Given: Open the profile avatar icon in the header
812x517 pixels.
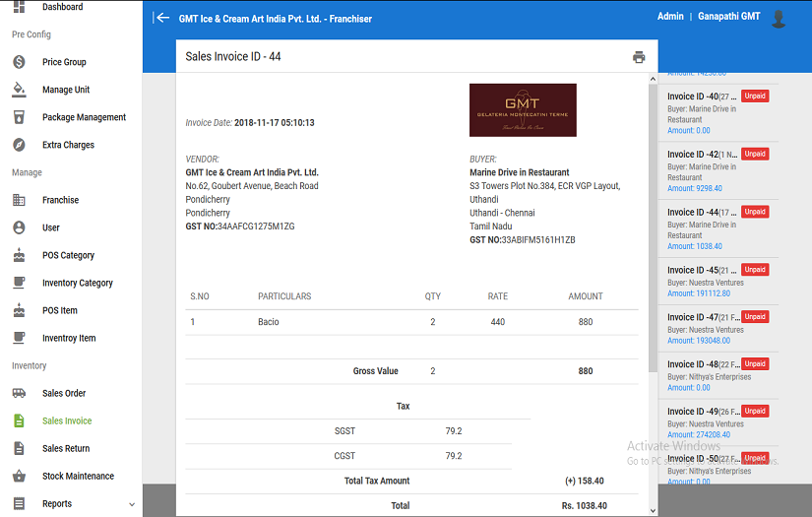Looking at the screenshot, I should click(x=779, y=19).
